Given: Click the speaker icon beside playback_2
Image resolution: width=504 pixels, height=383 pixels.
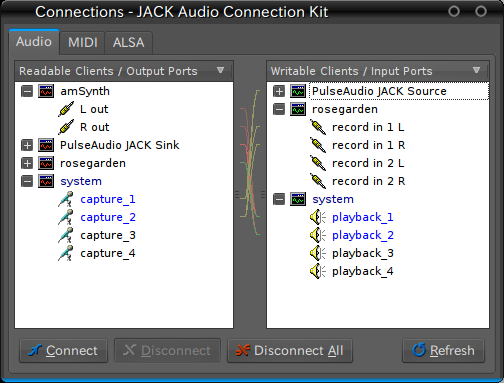Looking at the screenshot, I should coord(318,235).
